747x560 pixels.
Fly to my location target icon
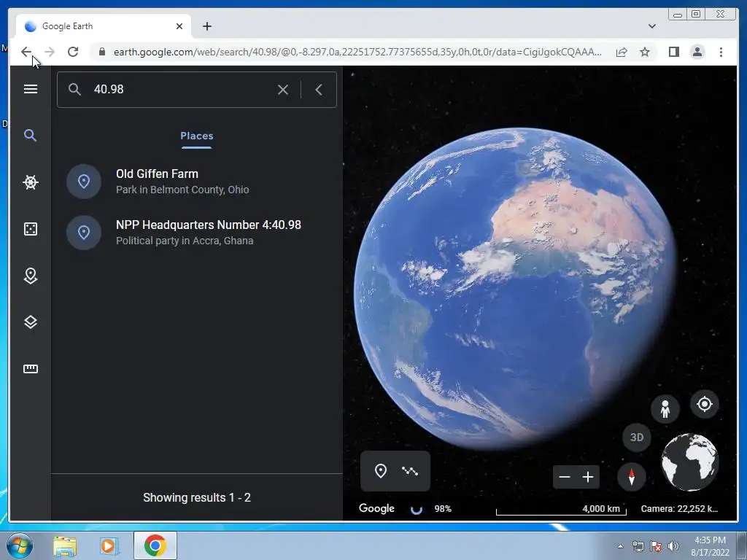(705, 404)
